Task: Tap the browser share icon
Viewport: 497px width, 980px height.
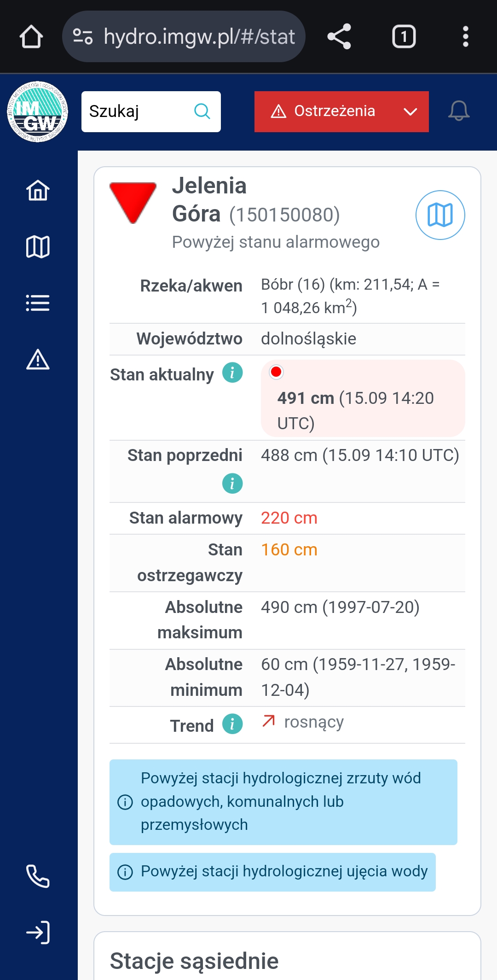Action: pos(339,37)
